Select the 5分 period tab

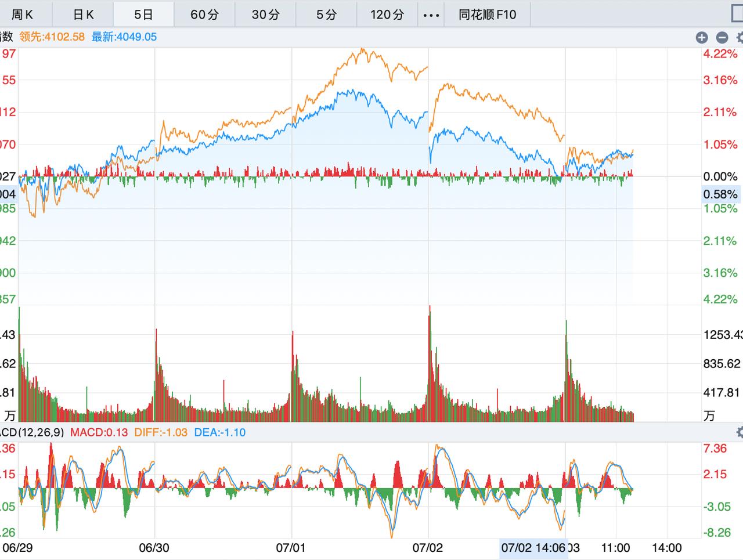(x=326, y=15)
